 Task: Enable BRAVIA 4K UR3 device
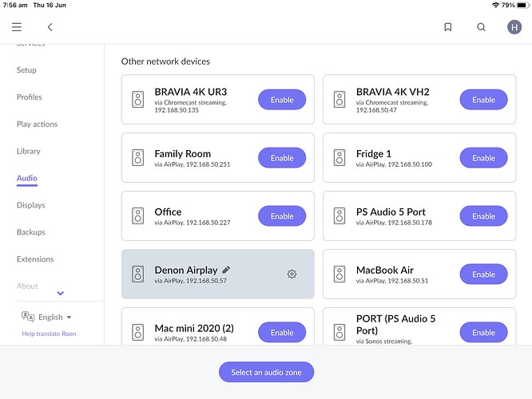[282, 100]
